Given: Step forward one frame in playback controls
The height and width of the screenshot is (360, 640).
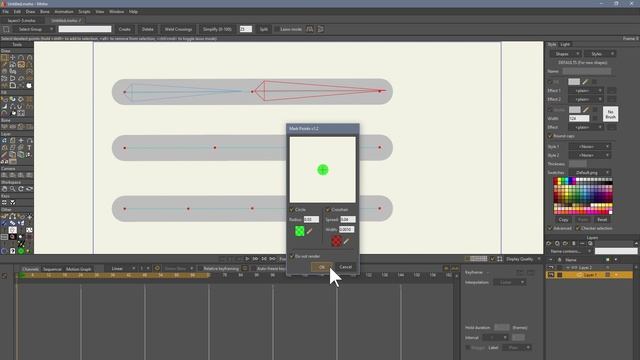Looking at the screenshot, I should pos(256,259).
